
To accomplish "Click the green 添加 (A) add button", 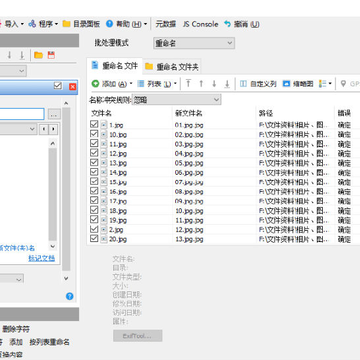I will coord(109,84).
